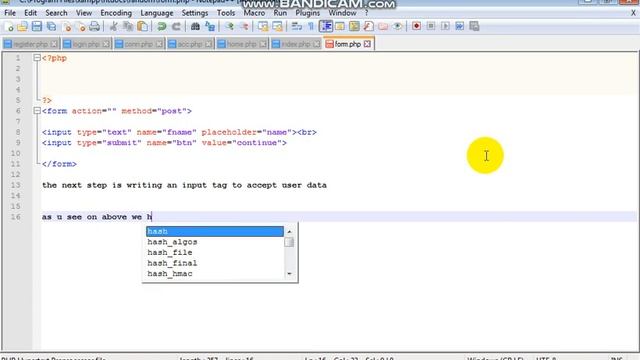Open the Macro menu
Screen dimensions: 640x360
coord(254,13)
